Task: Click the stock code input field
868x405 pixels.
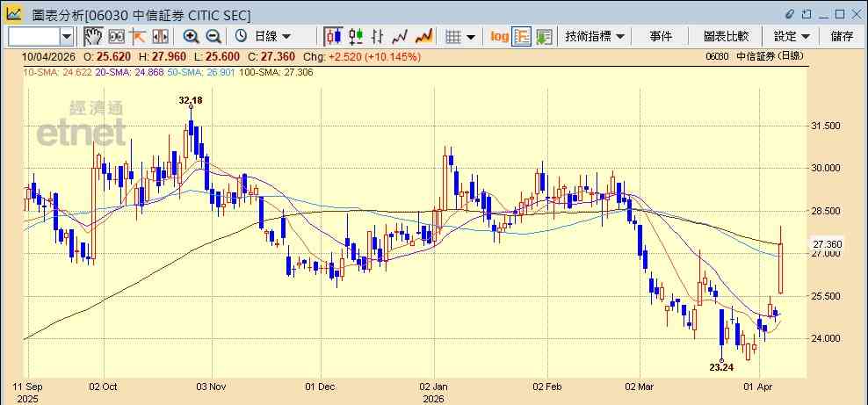Action: pyautogui.click(x=33, y=37)
